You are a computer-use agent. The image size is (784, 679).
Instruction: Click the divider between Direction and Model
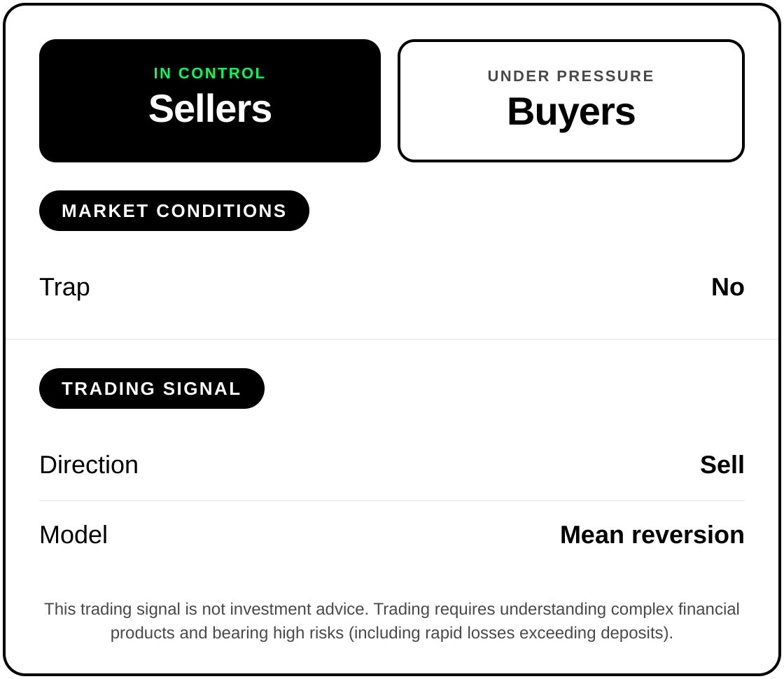[x=392, y=500]
